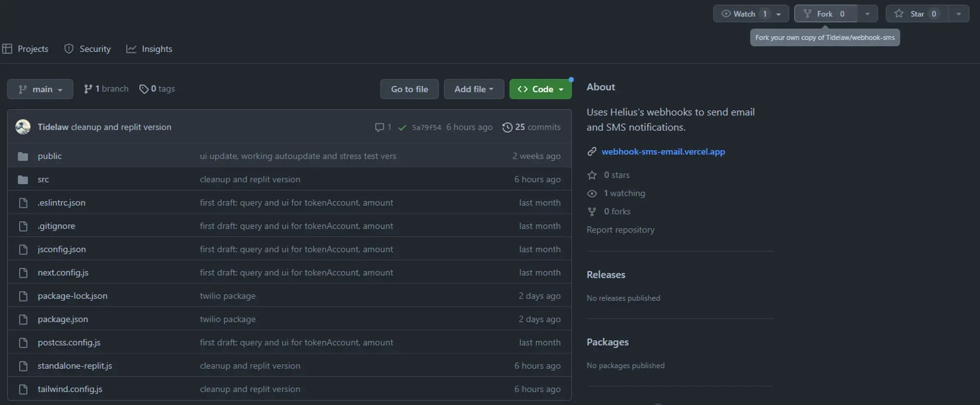Expand the Fork options arrow
Viewport: 980px width, 405px height.
867,14
